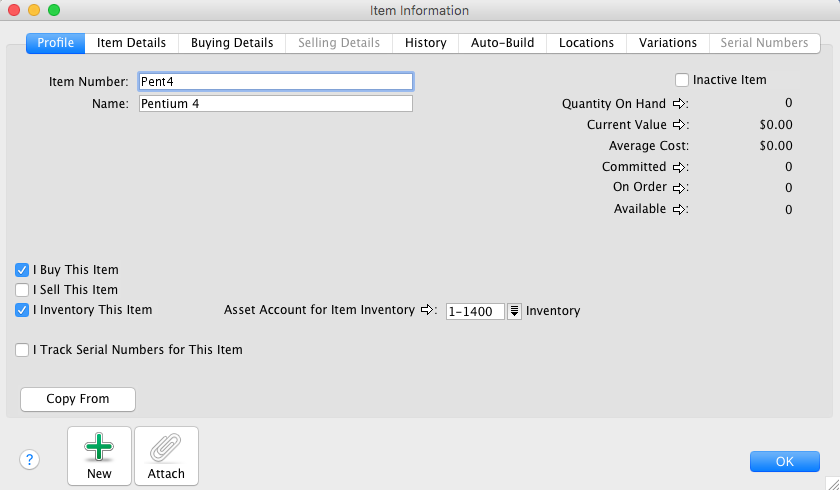
Task: Click into the Name text field
Action: [275, 104]
